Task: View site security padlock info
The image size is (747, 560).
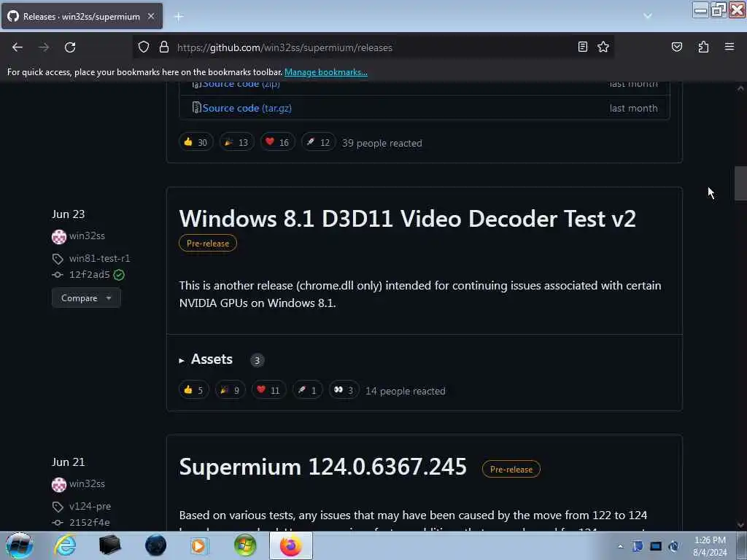Action: pyautogui.click(x=164, y=47)
